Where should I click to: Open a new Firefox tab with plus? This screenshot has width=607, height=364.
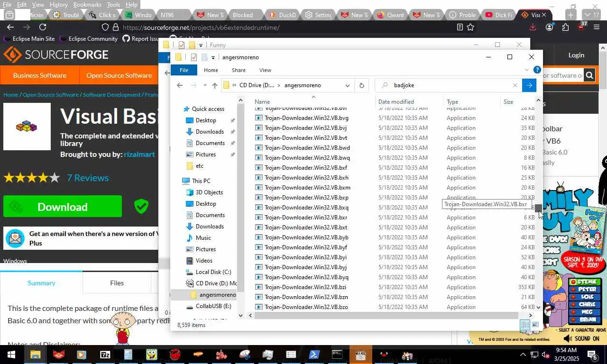click(x=571, y=15)
